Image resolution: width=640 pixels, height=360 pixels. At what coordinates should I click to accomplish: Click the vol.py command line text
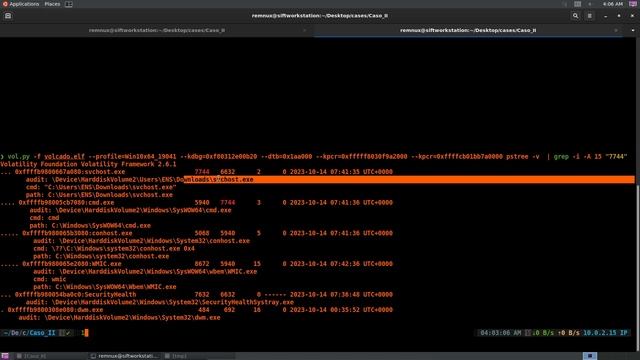(x=313, y=157)
